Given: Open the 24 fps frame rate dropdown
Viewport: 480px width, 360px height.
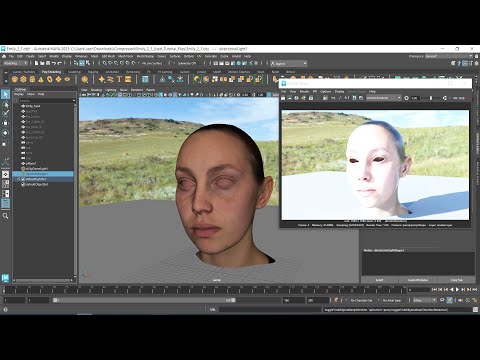Looking at the screenshot, I should point(425,300).
